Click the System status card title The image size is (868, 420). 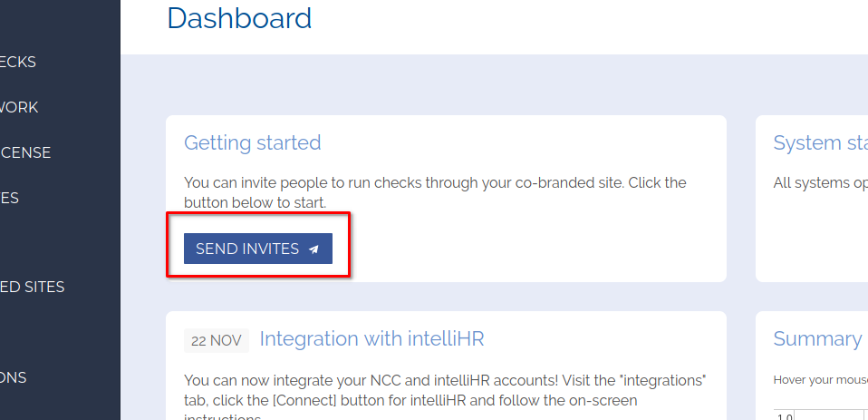tap(820, 143)
